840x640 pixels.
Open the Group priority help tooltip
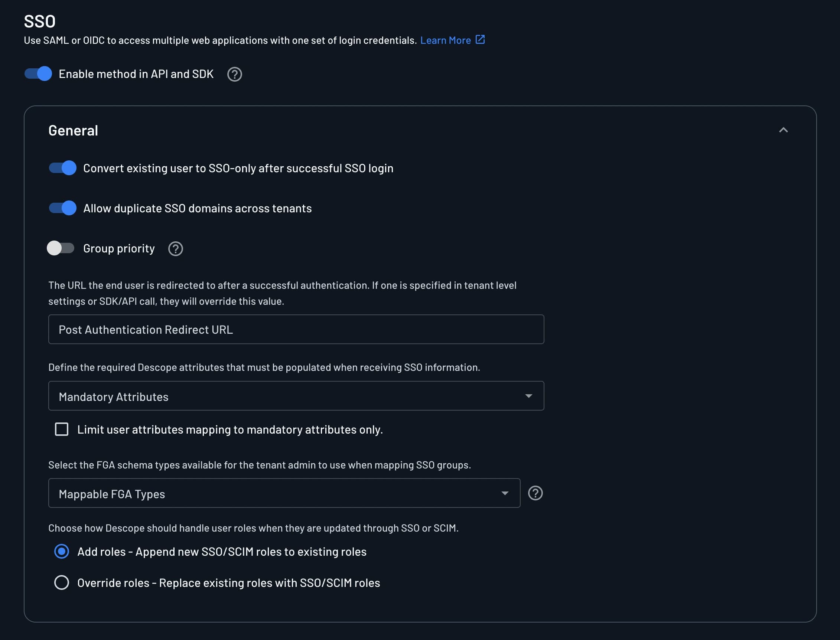point(175,249)
